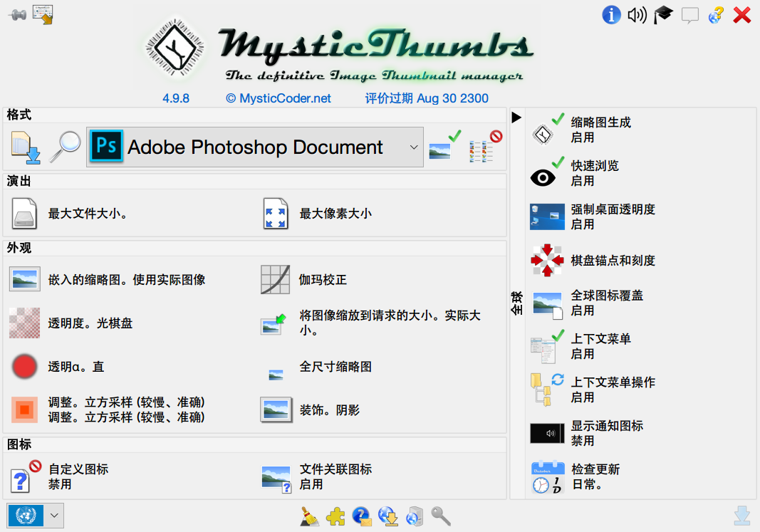Open feedback with the speech bubble icon
Screen dimensions: 760x532
point(689,15)
